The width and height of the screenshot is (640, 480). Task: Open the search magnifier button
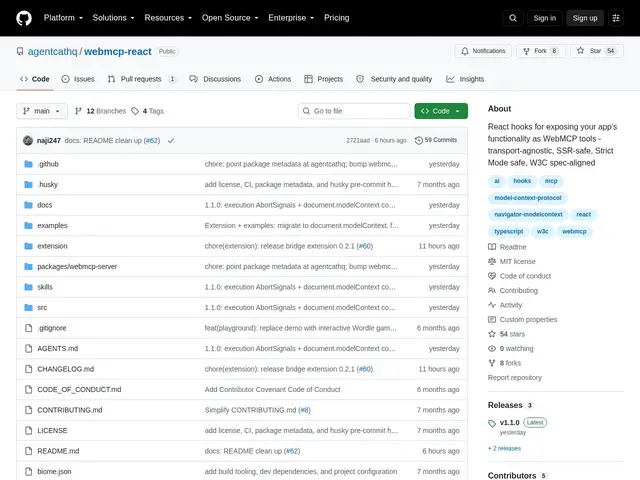513,18
